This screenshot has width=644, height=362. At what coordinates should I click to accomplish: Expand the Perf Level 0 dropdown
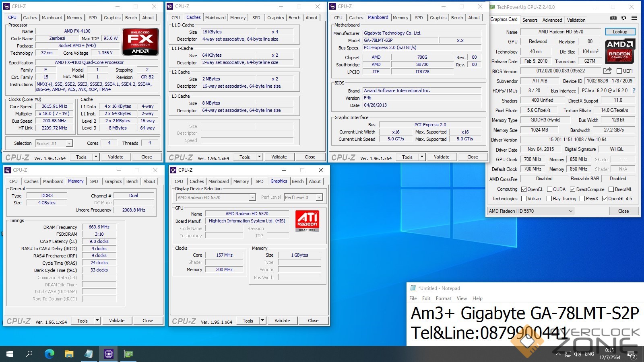pos(319,197)
